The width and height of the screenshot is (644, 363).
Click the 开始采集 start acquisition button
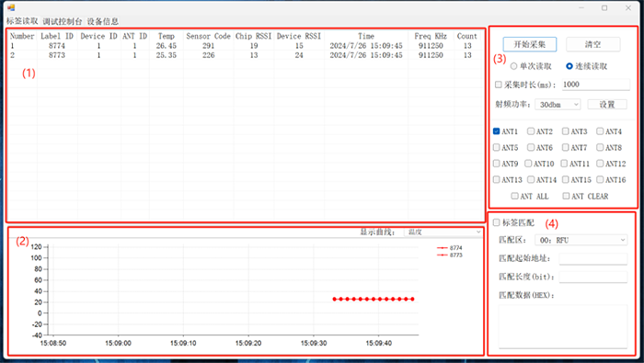[529, 44]
